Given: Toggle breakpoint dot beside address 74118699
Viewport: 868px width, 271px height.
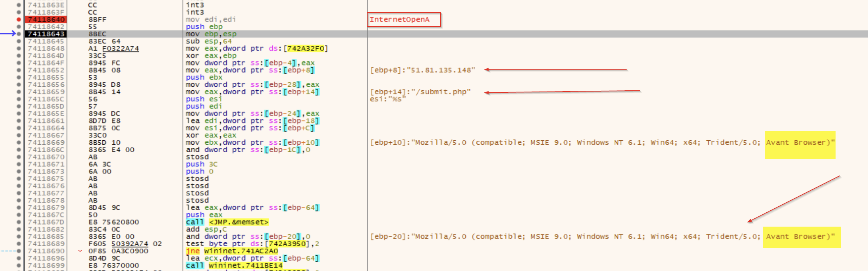Looking at the screenshot, I should (x=19, y=265).
